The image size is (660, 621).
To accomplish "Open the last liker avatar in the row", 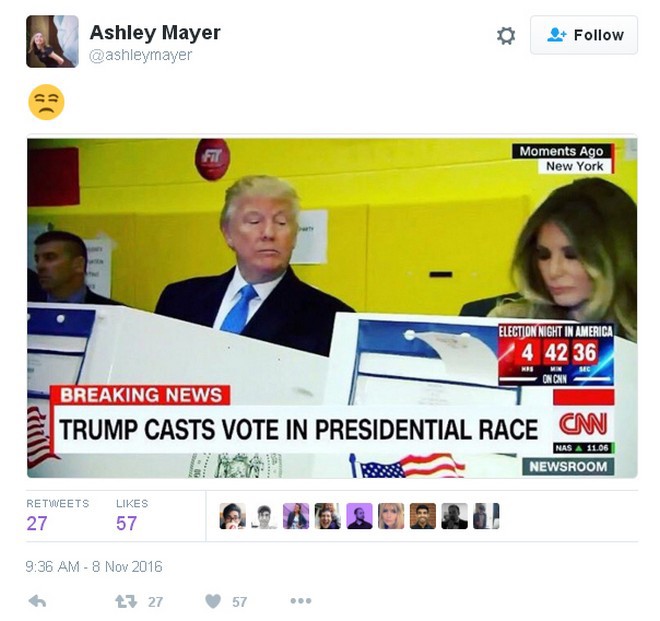I will coord(486,516).
